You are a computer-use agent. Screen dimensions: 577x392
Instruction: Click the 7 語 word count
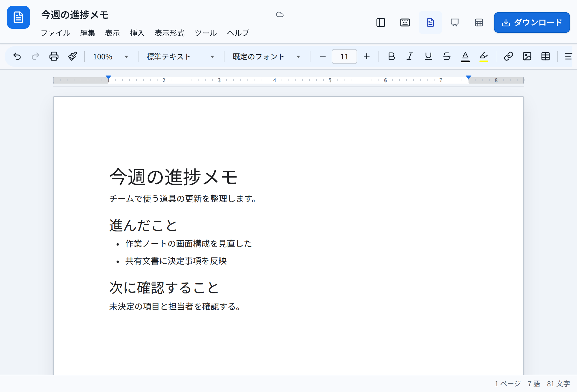[x=534, y=384]
